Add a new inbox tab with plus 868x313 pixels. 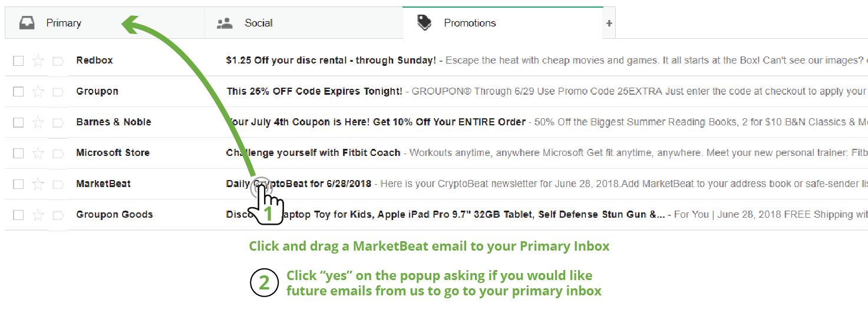click(609, 24)
